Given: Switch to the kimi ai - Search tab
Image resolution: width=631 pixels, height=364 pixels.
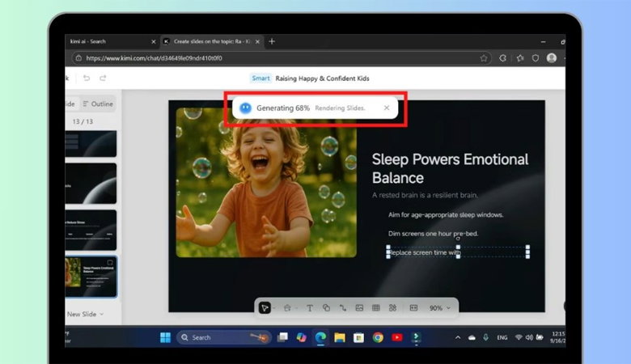Looking at the screenshot, I should (x=107, y=41).
